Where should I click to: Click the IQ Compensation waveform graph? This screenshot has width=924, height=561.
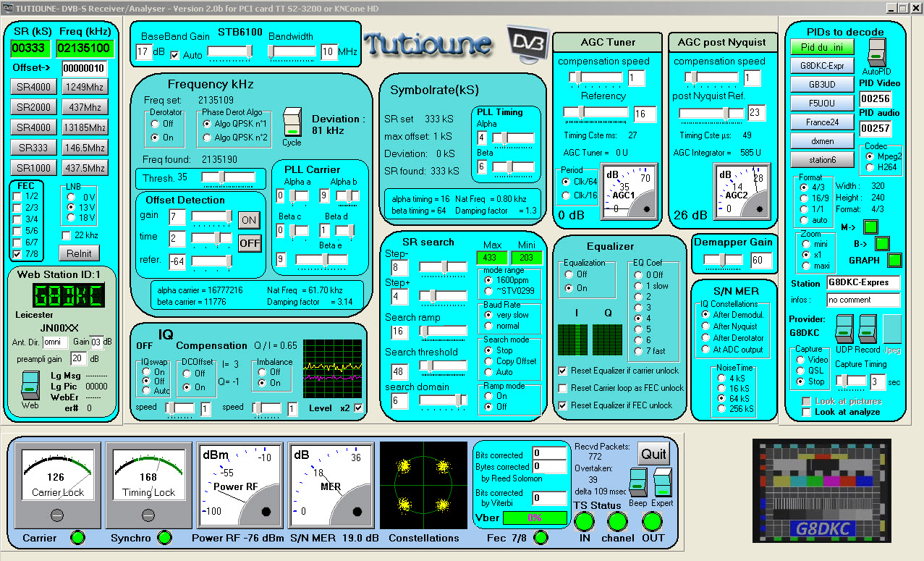(333, 369)
